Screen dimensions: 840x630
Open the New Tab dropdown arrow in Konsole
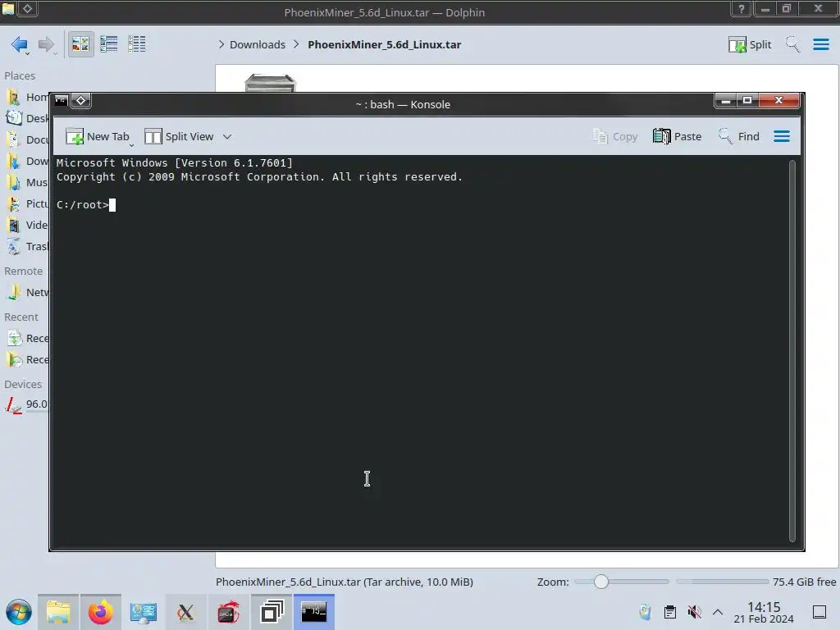click(131, 144)
